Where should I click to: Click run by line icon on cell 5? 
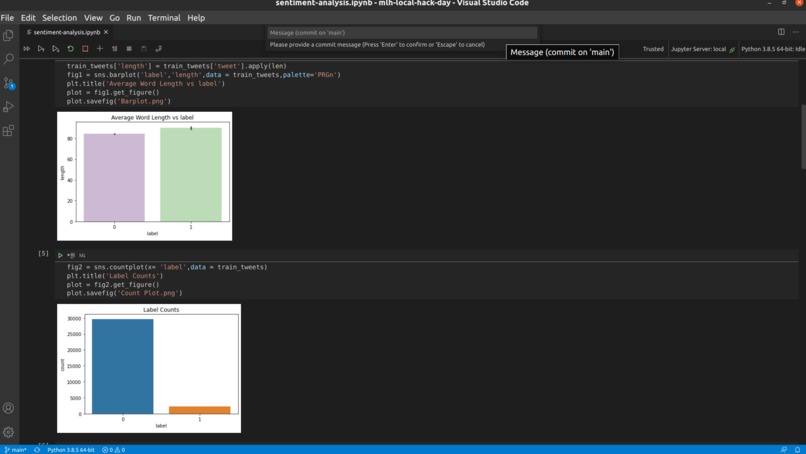pyautogui.click(x=71, y=255)
